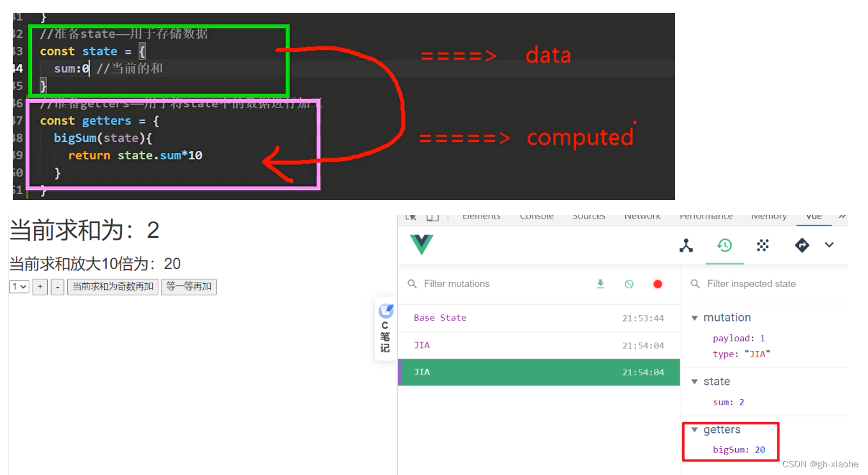Click the 当前求和为奇数再加 button

coord(112,287)
